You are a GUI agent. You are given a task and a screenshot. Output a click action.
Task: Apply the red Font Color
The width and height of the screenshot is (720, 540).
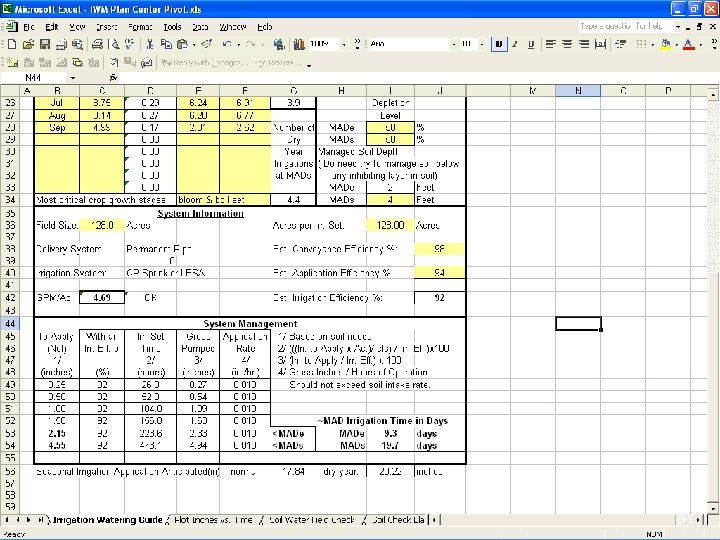[689, 44]
